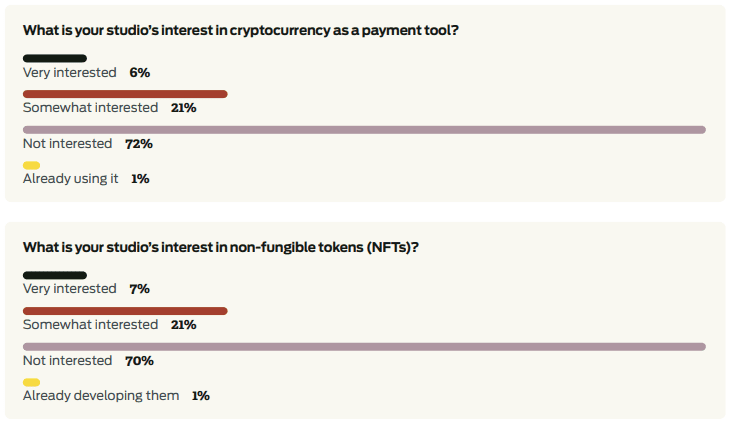
Task: Click the 1% value for Already developing them
Action: tap(201, 396)
